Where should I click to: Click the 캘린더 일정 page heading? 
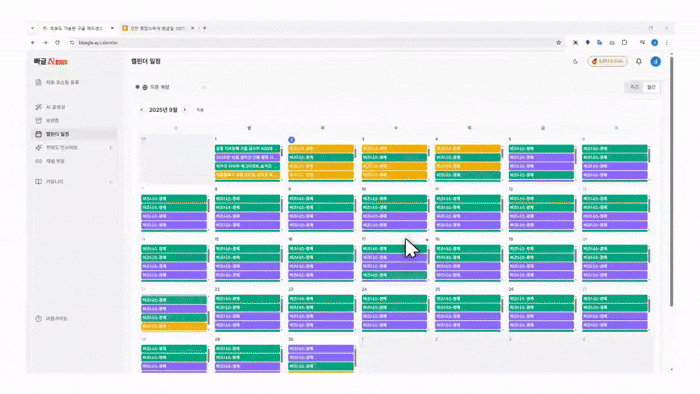pyautogui.click(x=146, y=61)
